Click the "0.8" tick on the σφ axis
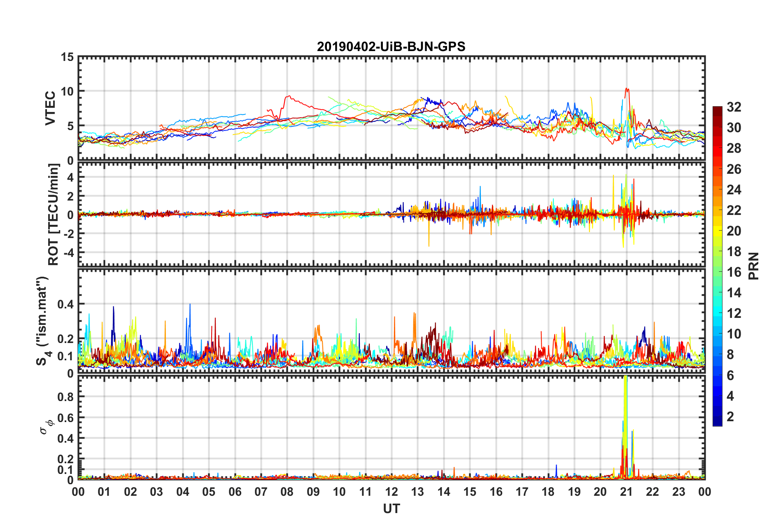Image resolution: width=783 pixels, height=532 pixels. click(x=66, y=397)
